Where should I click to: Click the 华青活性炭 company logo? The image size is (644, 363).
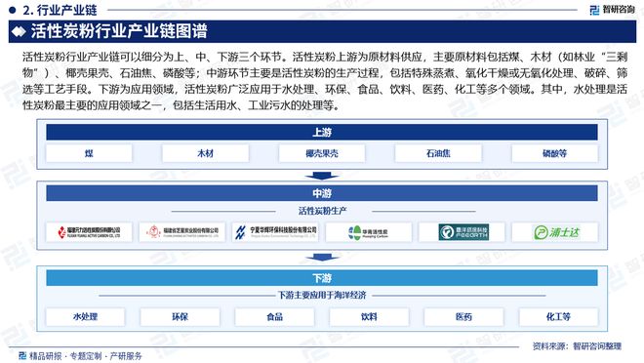[369, 232]
